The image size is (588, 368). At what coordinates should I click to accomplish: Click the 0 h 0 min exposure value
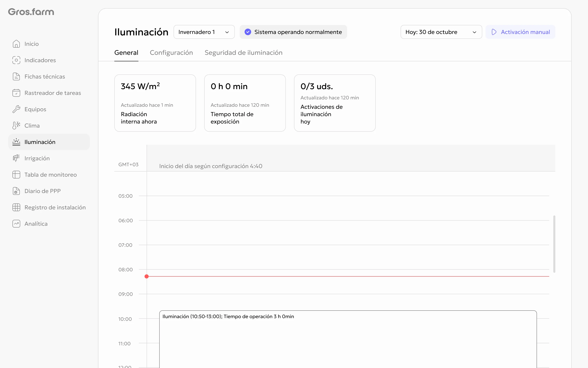coord(229,86)
